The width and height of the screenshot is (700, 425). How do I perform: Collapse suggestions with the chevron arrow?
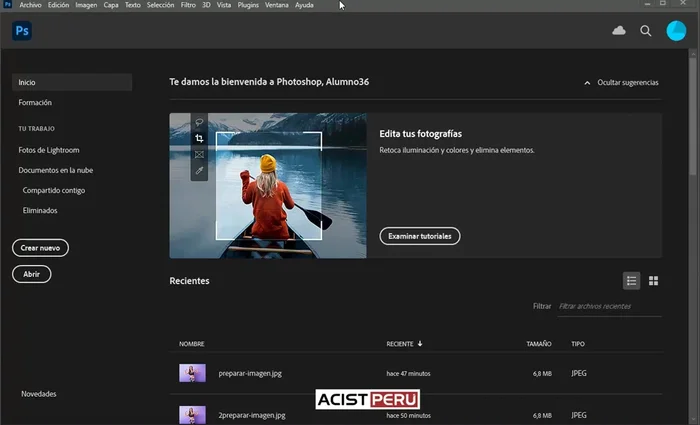(x=587, y=83)
